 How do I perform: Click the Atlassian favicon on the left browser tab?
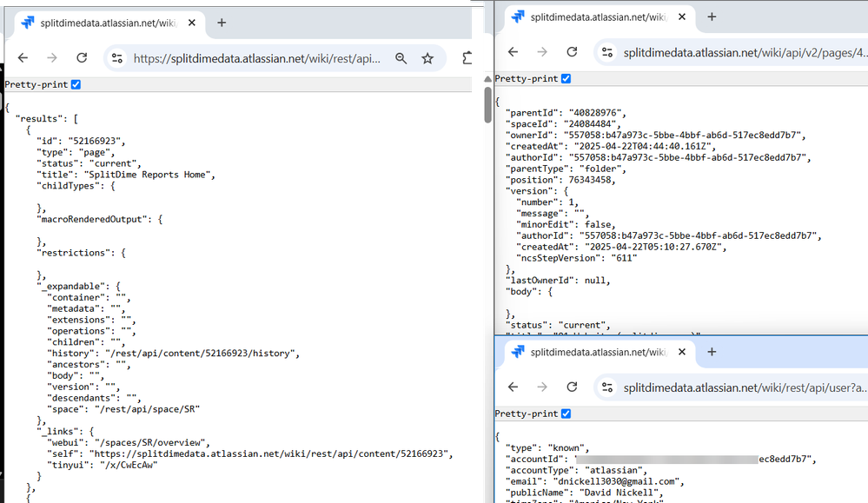pyautogui.click(x=27, y=23)
